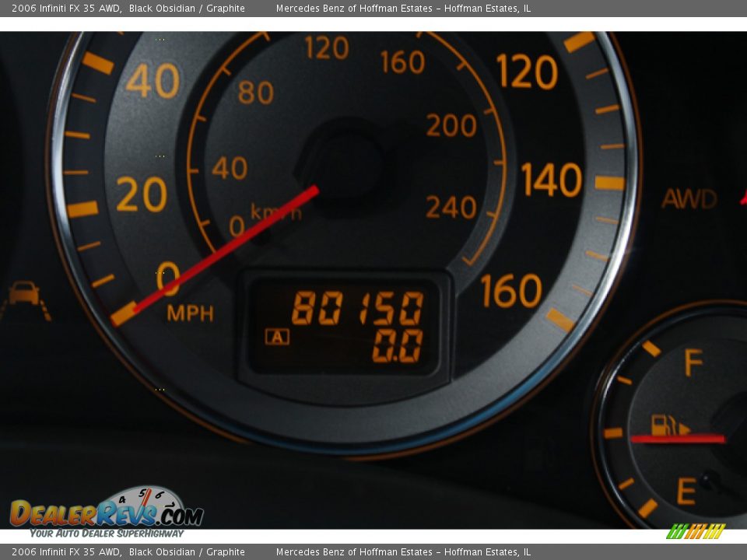Click the 200 on the km/h scale
This screenshot has height=560, width=747.
451,126
